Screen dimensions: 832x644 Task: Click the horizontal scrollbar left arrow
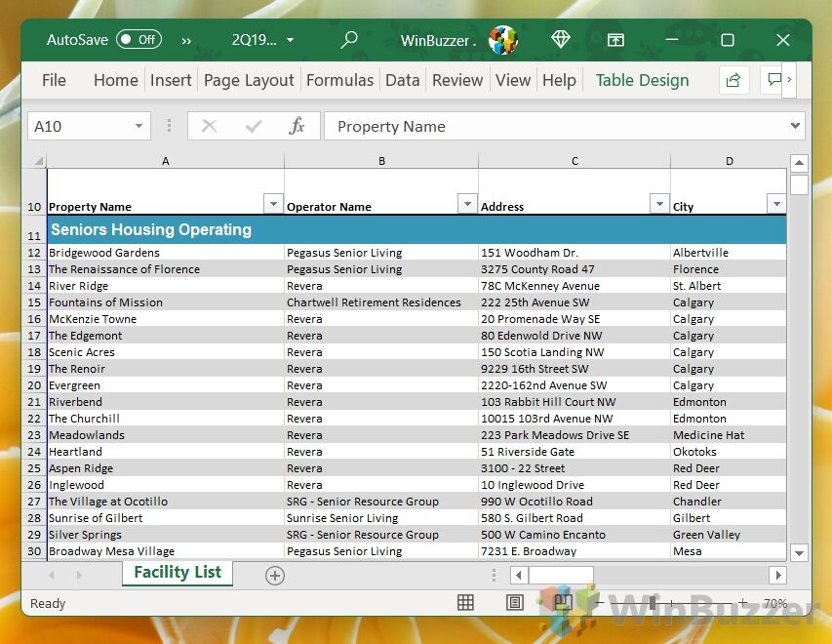pos(519,575)
